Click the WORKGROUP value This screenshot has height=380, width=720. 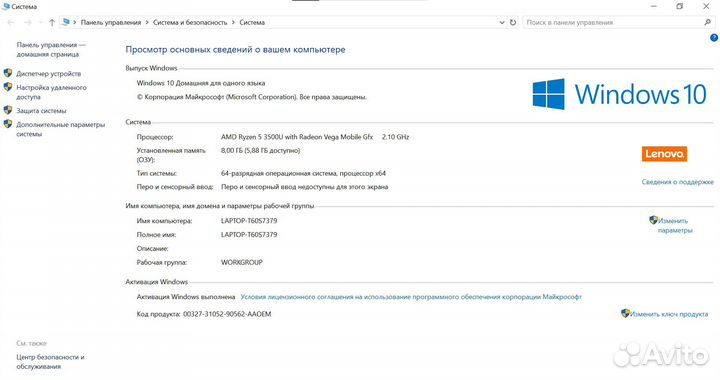tap(242, 263)
